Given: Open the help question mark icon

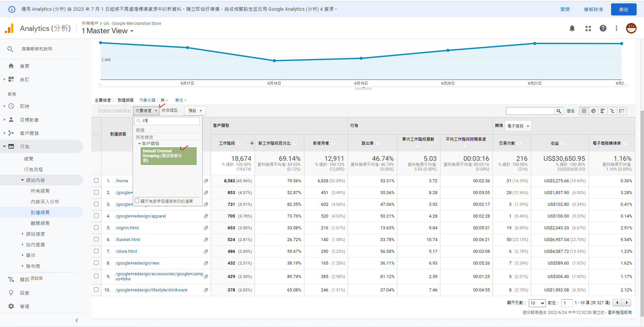Looking at the screenshot, I should coord(603,29).
